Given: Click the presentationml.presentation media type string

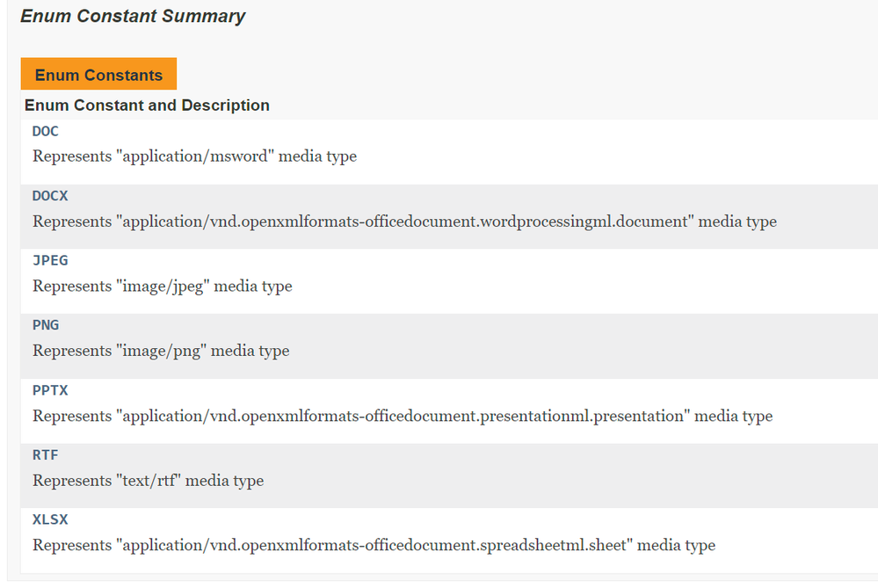Looking at the screenshot, I should pos(403,416).
